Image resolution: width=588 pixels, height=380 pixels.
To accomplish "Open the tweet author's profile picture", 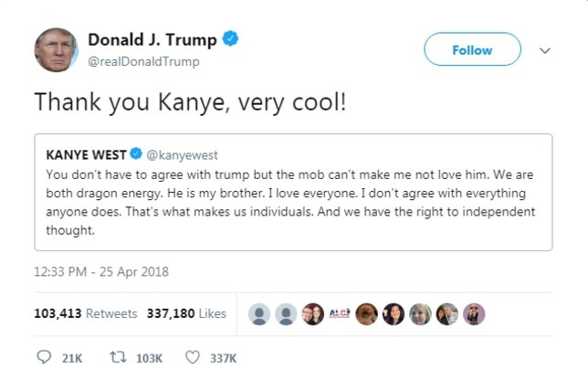I will [x=57, y=50].
